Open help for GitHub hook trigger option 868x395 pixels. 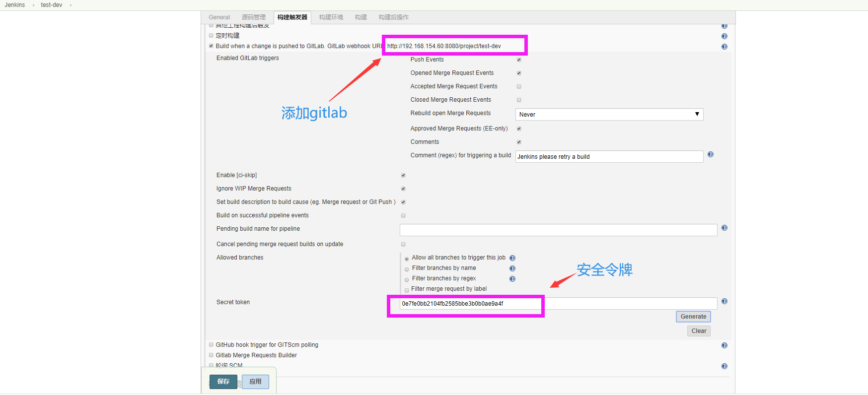pyautogui.click(x=724, y=345)
